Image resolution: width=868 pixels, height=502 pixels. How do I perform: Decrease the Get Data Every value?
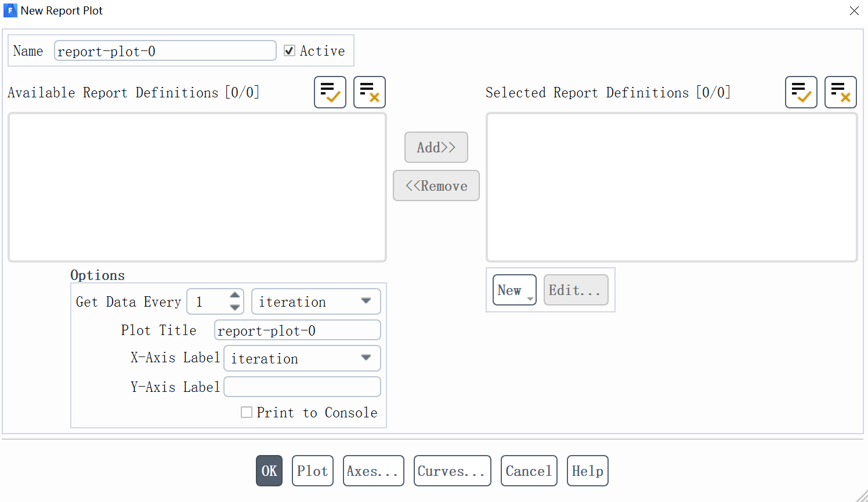235,307
